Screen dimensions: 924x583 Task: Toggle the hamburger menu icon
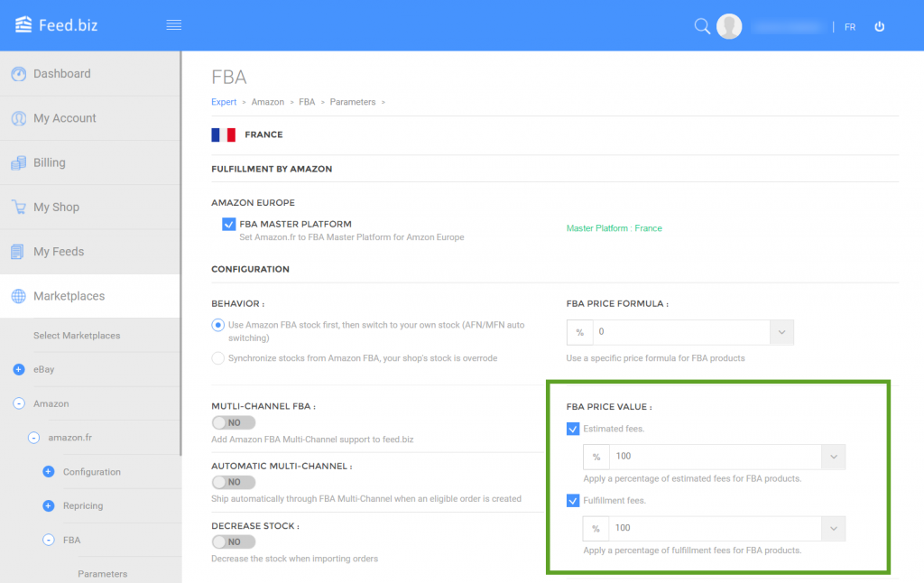pos(174,24)
